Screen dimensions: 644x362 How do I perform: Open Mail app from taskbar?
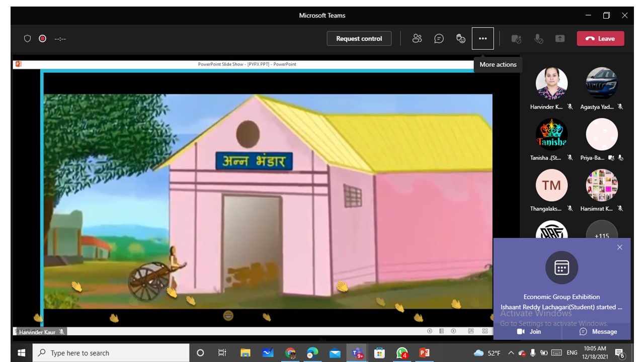tap(335, 353)
